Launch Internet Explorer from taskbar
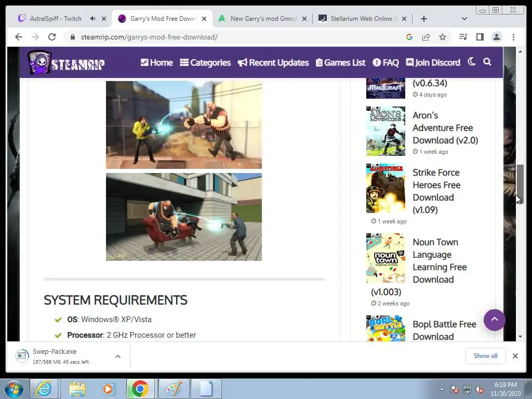Viewport: 532px width, 399px height. point(44,389)
